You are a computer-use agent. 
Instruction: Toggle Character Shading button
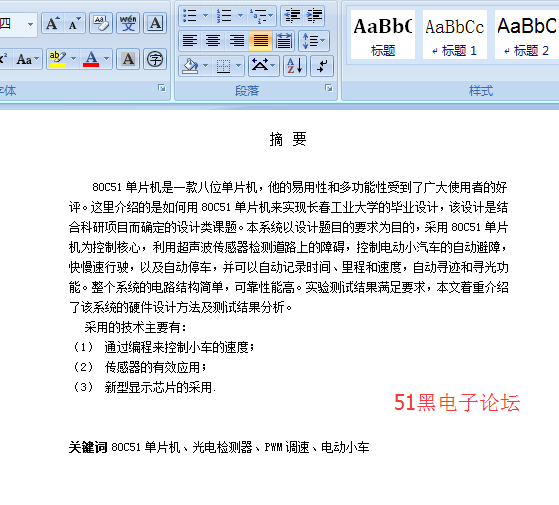tap(128, 59)
